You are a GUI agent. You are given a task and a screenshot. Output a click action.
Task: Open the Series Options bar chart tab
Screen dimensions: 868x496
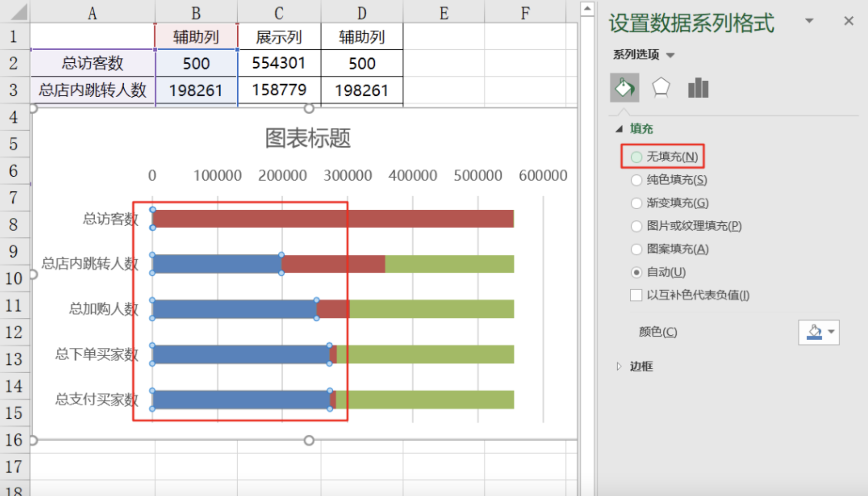698,88
